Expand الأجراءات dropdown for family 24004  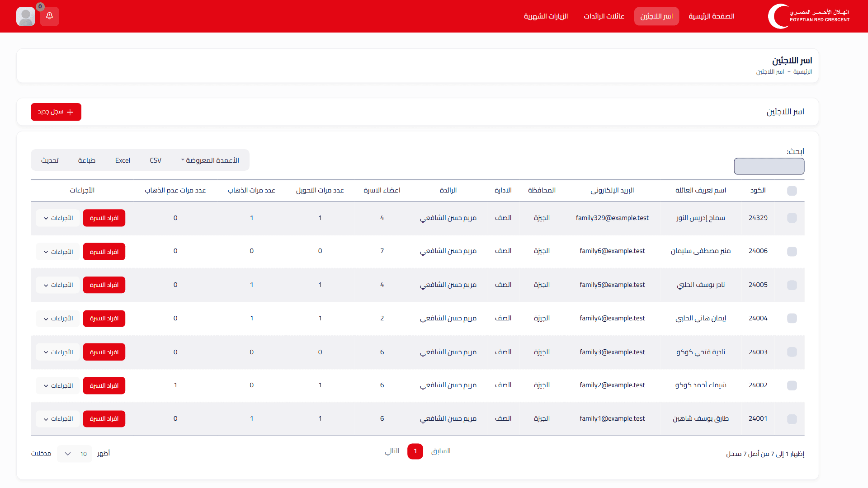(58, 319)
